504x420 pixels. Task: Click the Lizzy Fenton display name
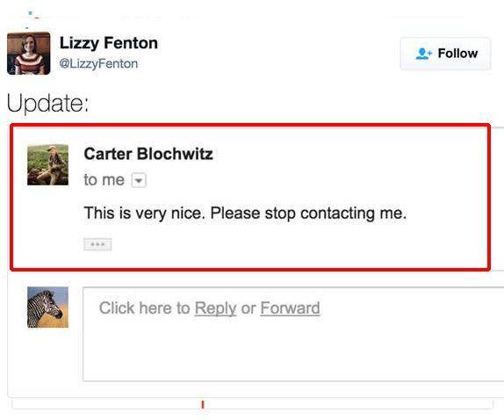[x=109, y=43]
